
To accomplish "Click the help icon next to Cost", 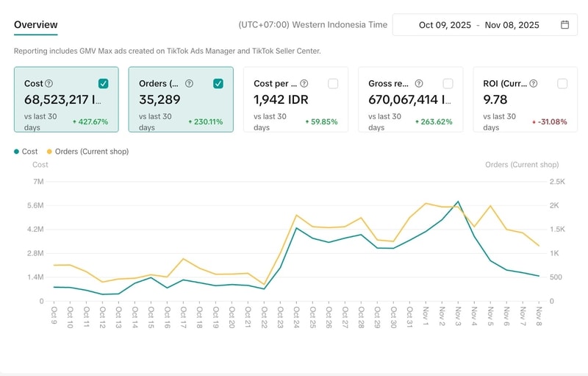I will (49, 84).
